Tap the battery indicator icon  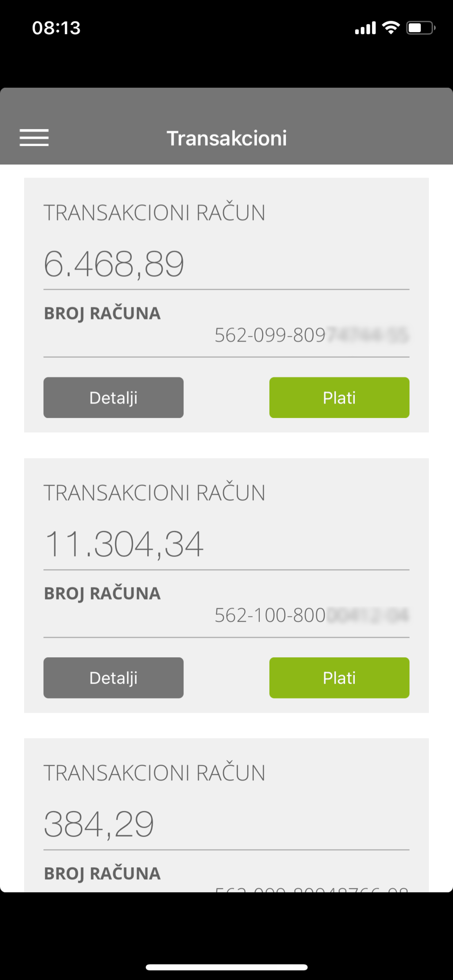coord(421,28)
